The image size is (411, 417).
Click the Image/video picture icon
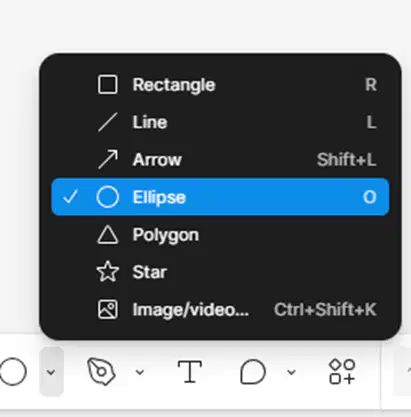tap(108, 309)
